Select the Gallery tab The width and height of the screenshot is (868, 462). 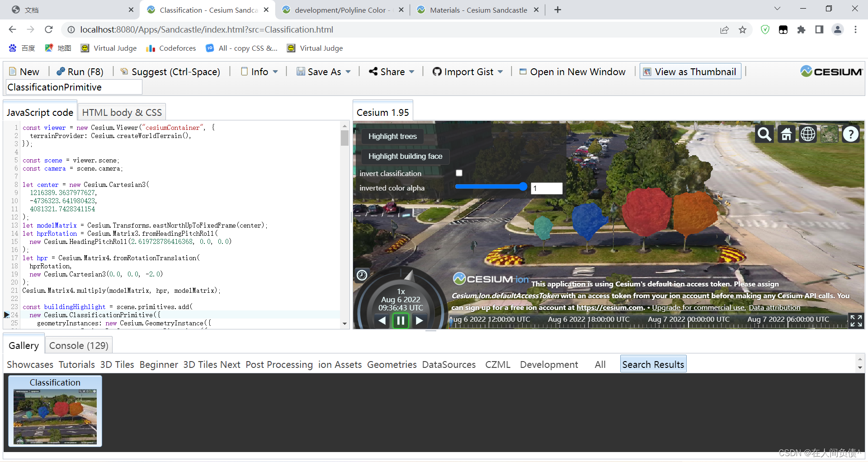click(x=24, y=345)
